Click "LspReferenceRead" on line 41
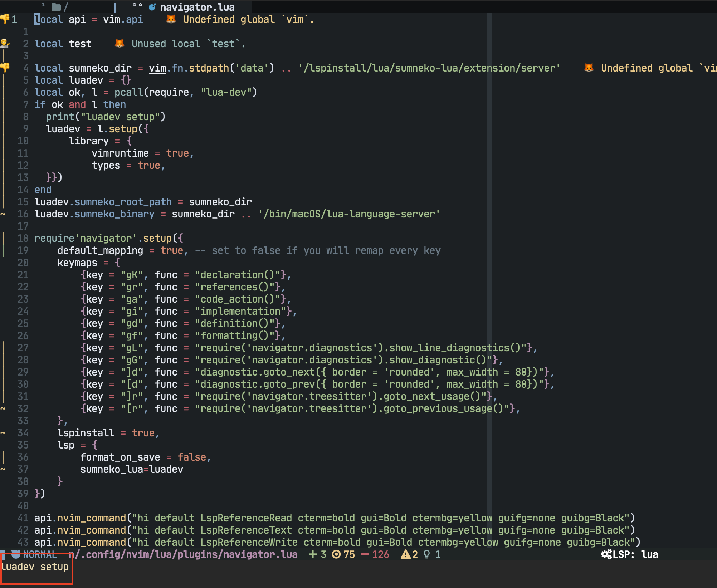This screenshot has width=717, height=588. click(x=246, y=518)
